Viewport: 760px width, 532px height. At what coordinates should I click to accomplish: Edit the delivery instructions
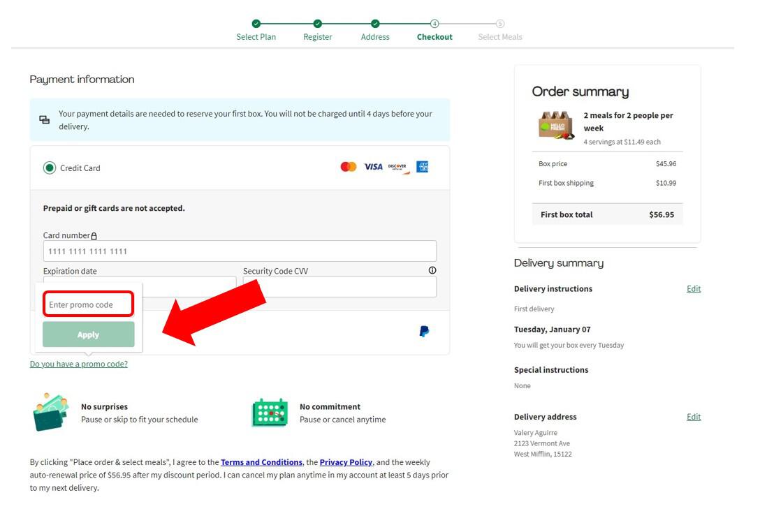point(694,289)
